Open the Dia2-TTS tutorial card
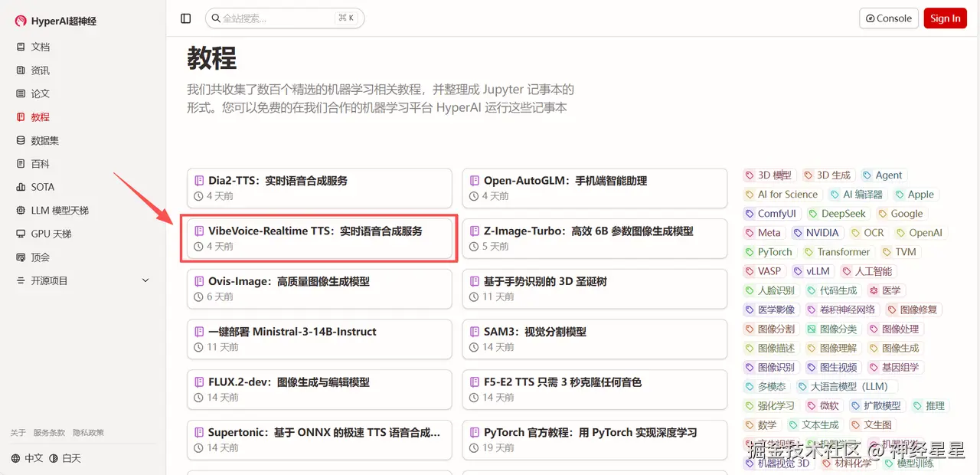This screenshot has width=980, height=475. click(319, 188)
